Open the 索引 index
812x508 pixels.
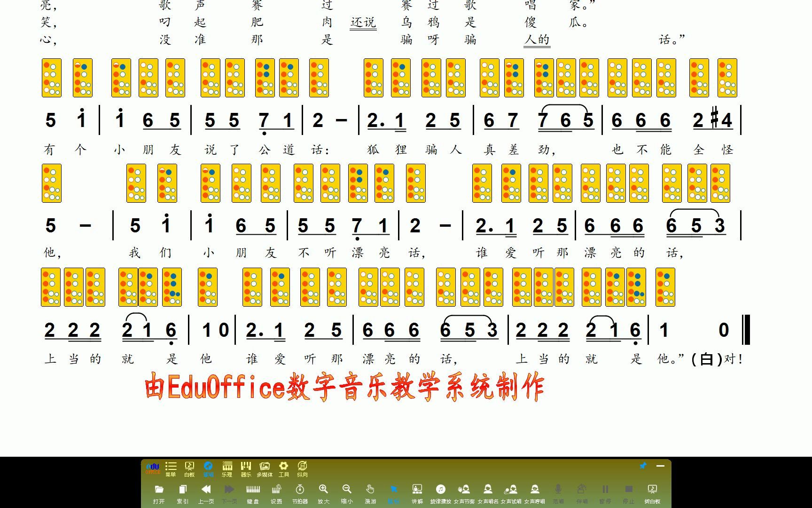point(182,494)
